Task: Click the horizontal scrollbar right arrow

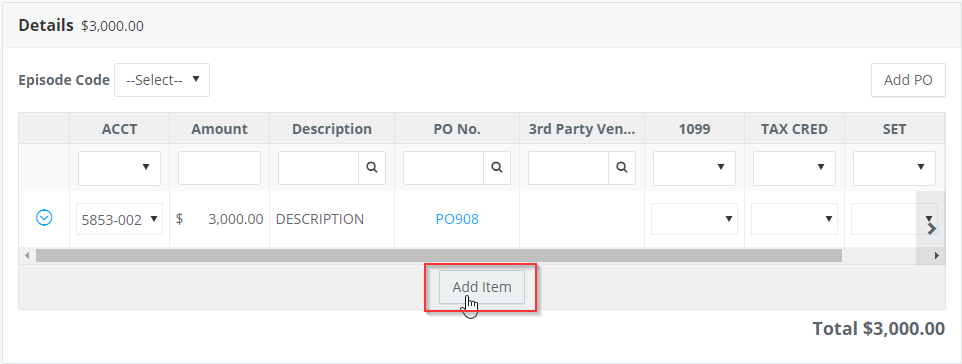Action: pyautogui.click(x=937, y=255)
